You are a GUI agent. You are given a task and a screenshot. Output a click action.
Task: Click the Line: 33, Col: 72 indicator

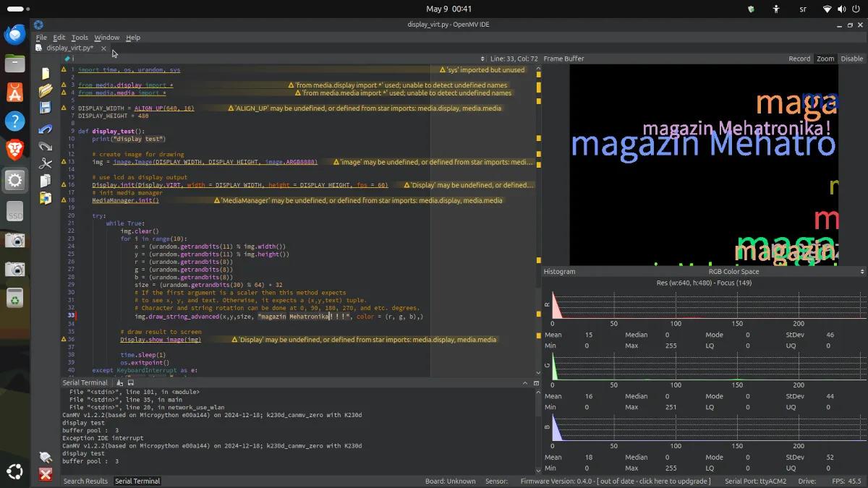(x=514, y=59)
